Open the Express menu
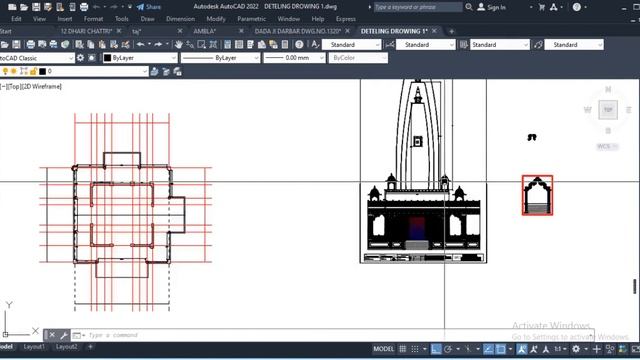 pyautogui.click(x=346, y=19)
